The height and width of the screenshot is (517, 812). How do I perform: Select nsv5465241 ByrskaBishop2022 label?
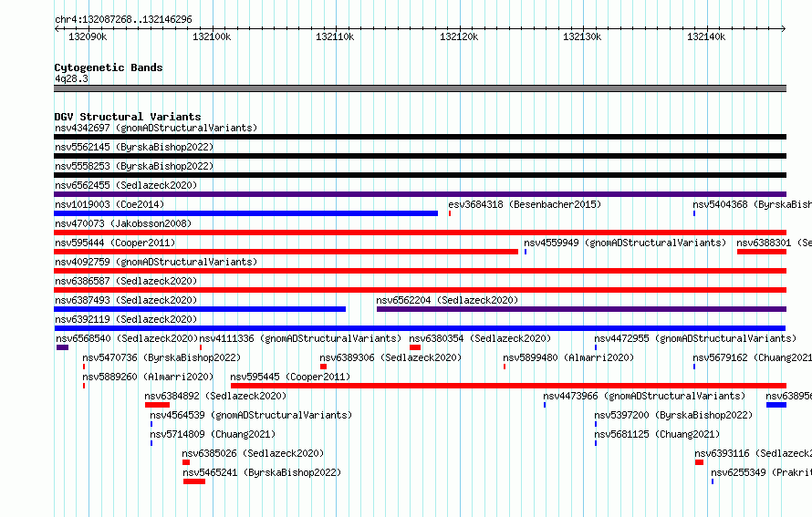(262, 472)
